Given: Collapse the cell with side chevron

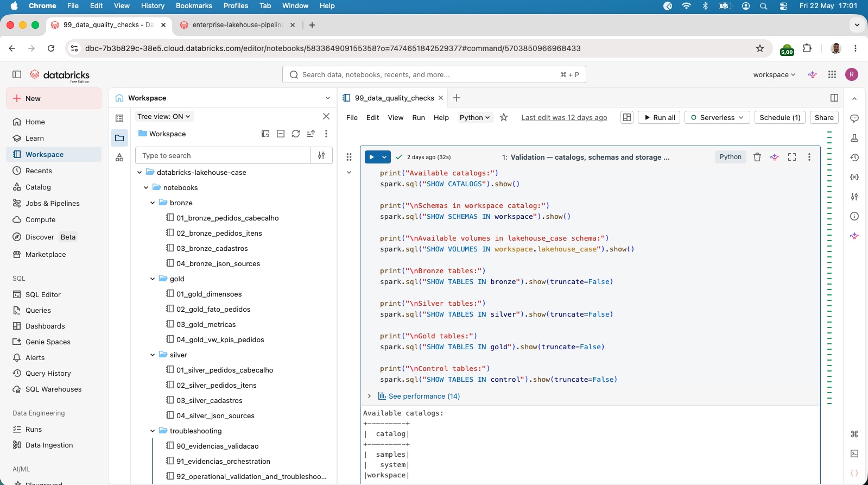Looking at the screenshot, I should coord(349,172).
